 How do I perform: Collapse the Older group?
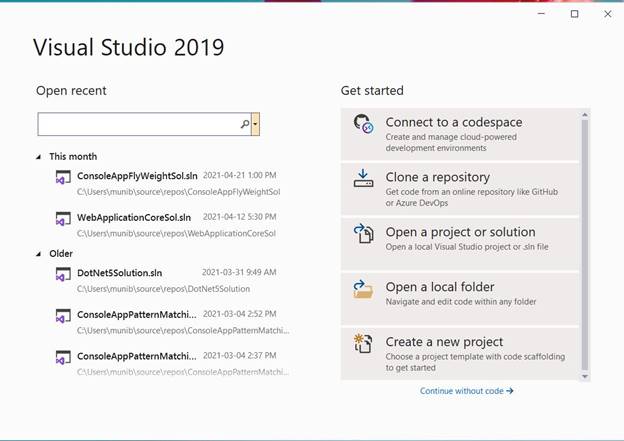(x=39, y=254)
